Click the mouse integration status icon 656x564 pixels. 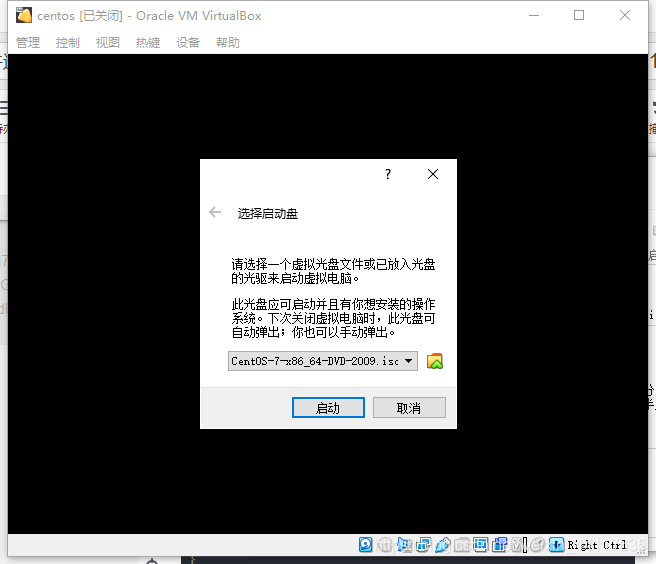(537, 545)
